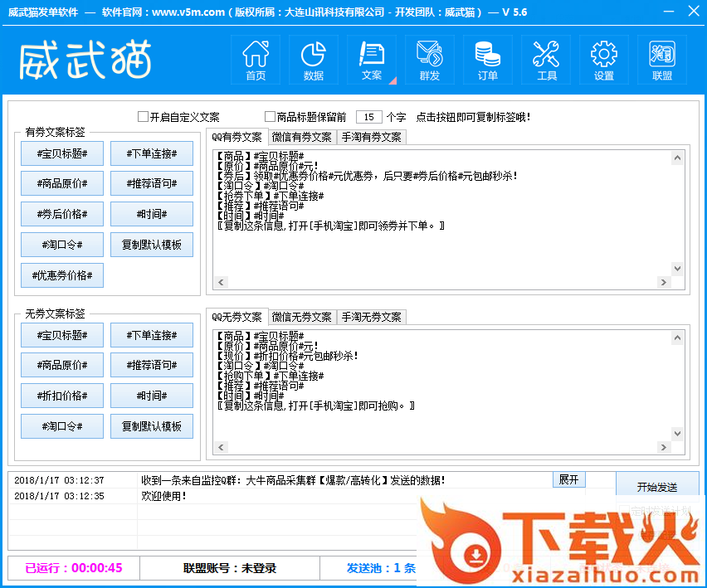The image size is (707, 588).
Task: Copy #时间# tag in 无券文案标签
Action: [152, 396]
